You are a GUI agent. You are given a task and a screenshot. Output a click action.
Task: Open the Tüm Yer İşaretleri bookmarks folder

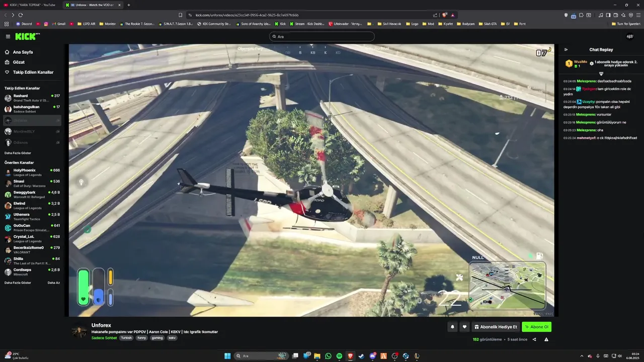tap(625, 24)
